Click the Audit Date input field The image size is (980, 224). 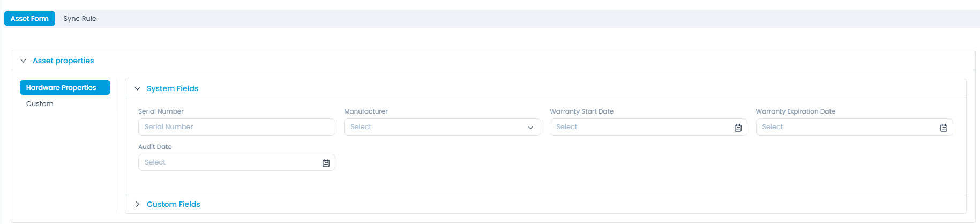228,162
